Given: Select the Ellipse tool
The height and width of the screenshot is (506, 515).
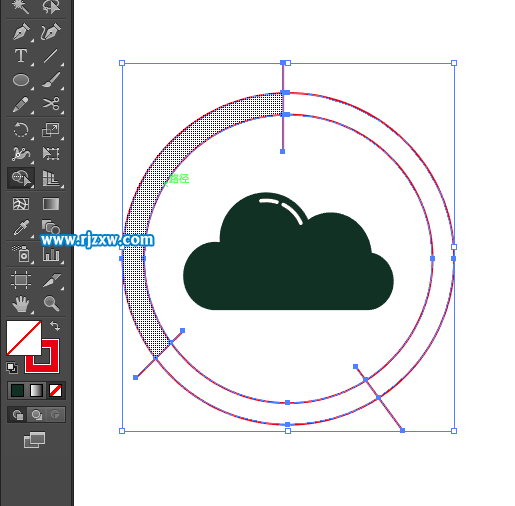Looking at the screenshot, I should coord(21,80).
